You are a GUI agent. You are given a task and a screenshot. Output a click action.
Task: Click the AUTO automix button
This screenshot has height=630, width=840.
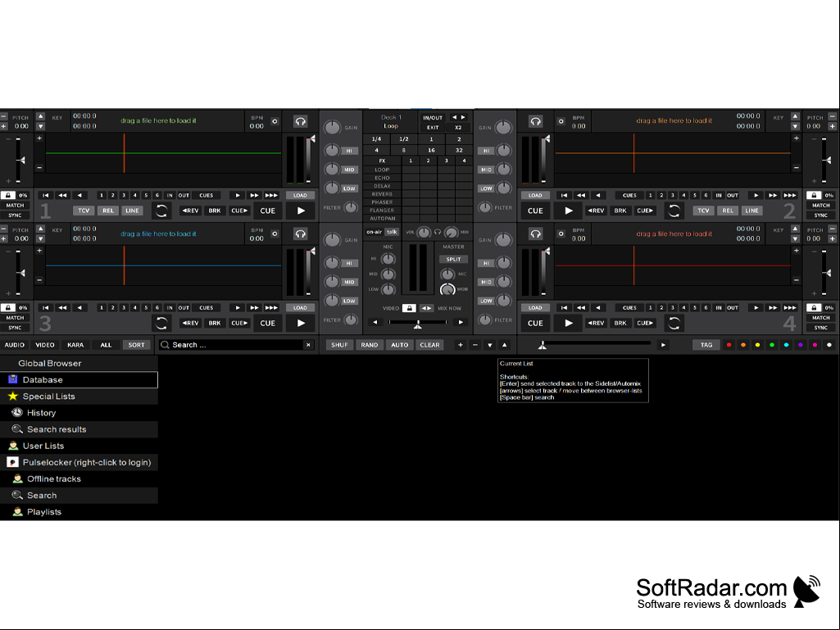pos(400,345)
